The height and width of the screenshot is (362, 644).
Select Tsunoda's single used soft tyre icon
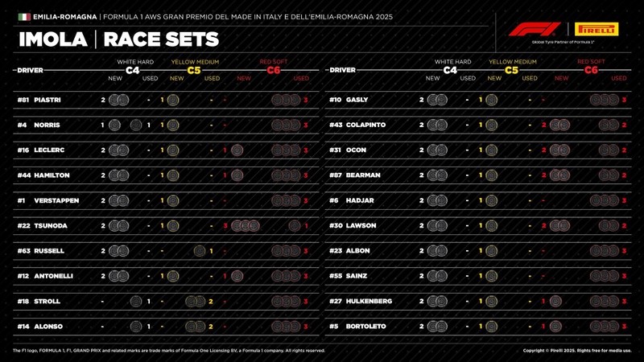[x=295, y=226]
